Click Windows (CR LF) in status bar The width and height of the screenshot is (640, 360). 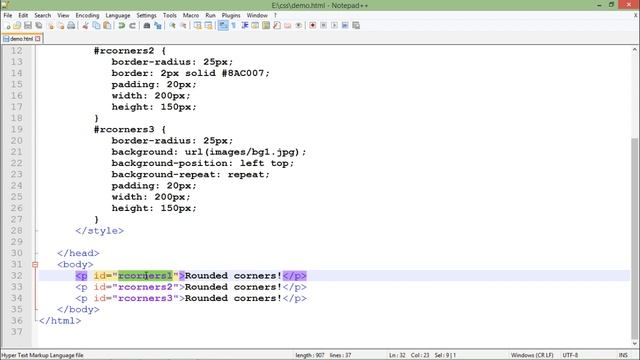tap(532, 355)
